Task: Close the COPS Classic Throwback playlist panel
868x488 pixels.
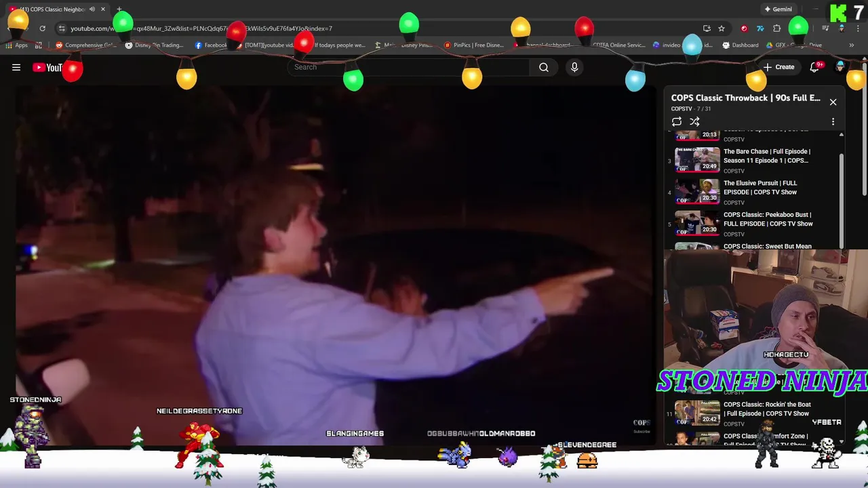Action: [833, 102]
